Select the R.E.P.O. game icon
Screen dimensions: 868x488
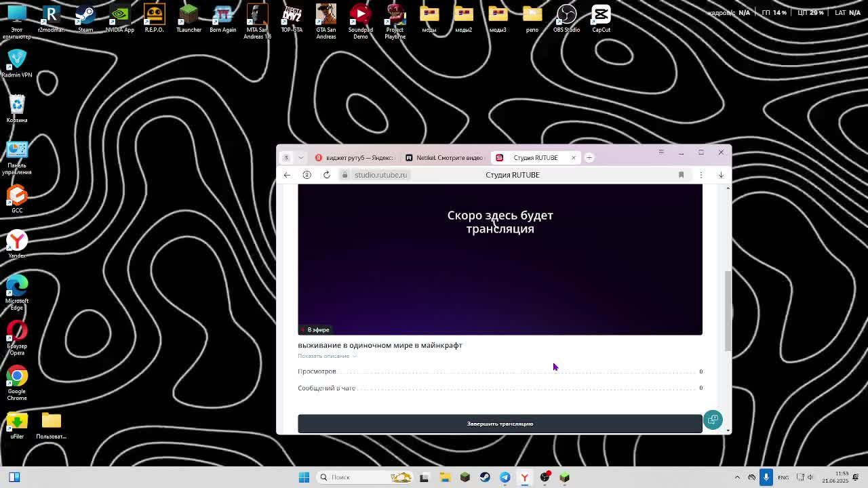pyautogui.click(x=154, y=19)
